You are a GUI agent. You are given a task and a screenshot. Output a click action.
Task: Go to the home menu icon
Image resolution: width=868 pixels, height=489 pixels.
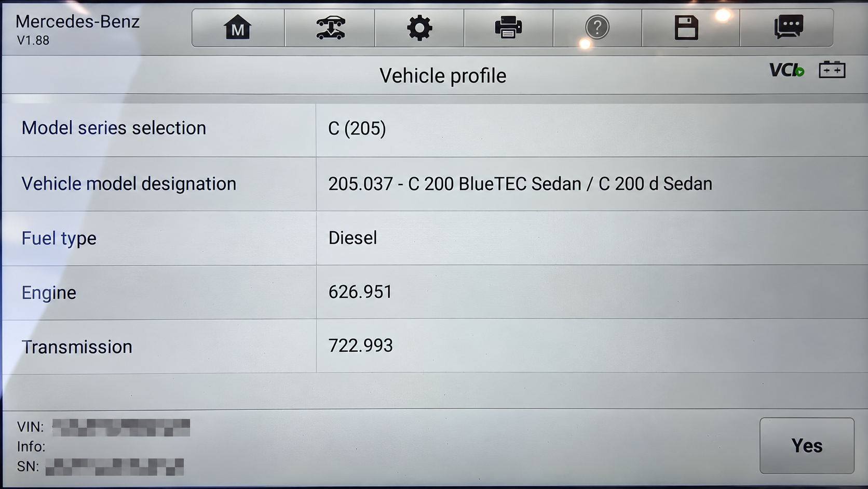pos(238,28)
